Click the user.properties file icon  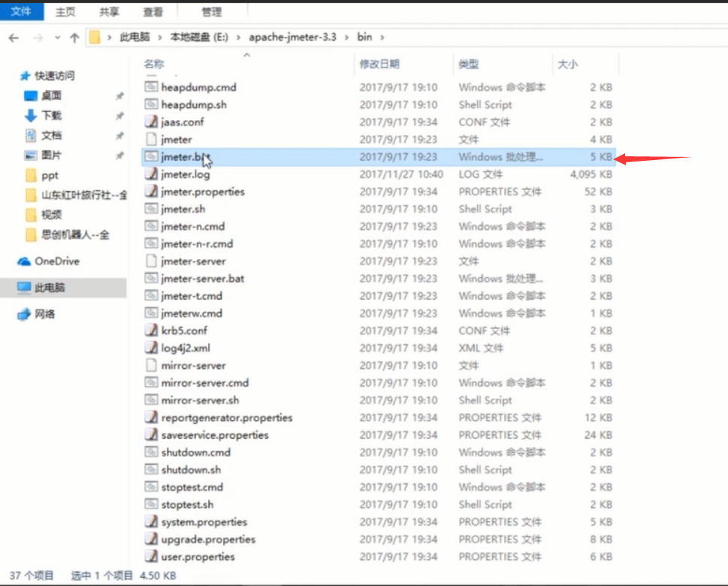[x=151, y=556]
